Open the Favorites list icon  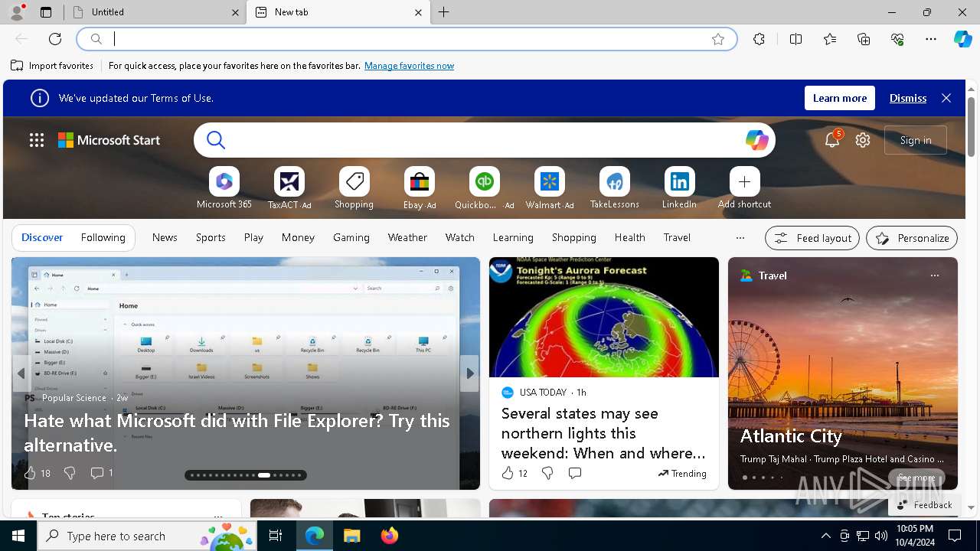click(830, 39)
